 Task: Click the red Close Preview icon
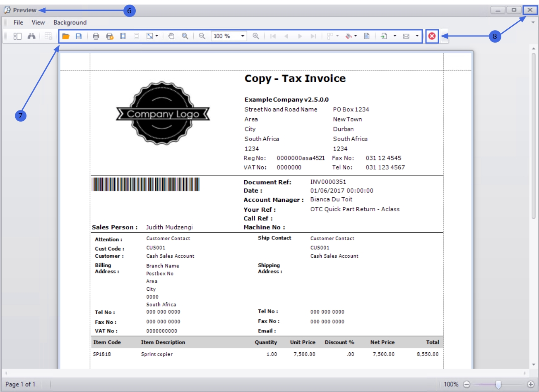point(432,36)
